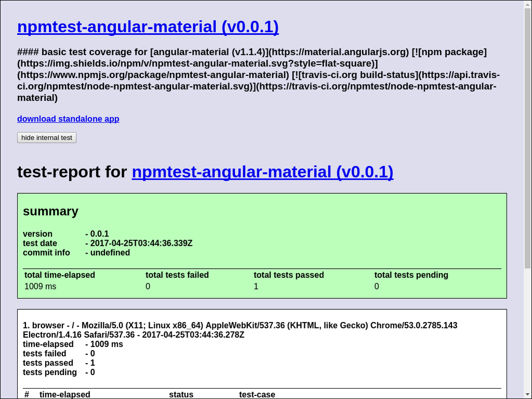Click the test date timestamp value
This screenshot has width=532, height=399.
[141, 243]
